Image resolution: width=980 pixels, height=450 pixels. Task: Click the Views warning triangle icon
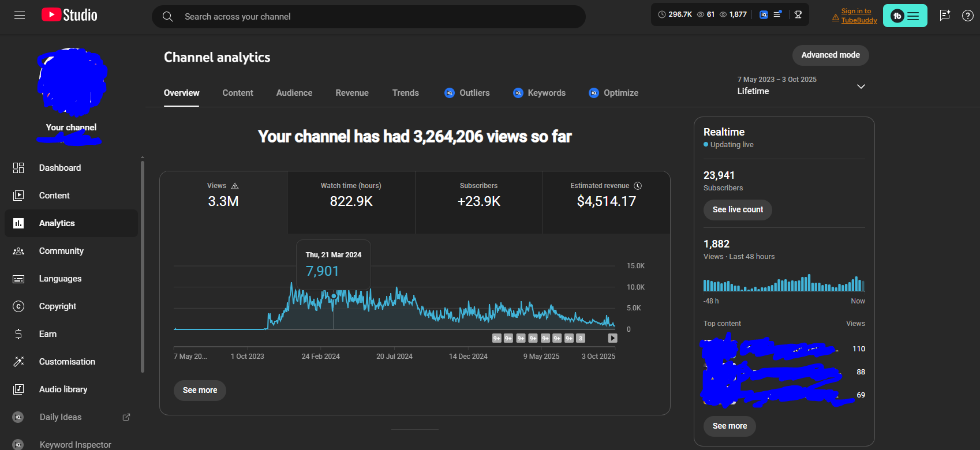pos(235,186)
